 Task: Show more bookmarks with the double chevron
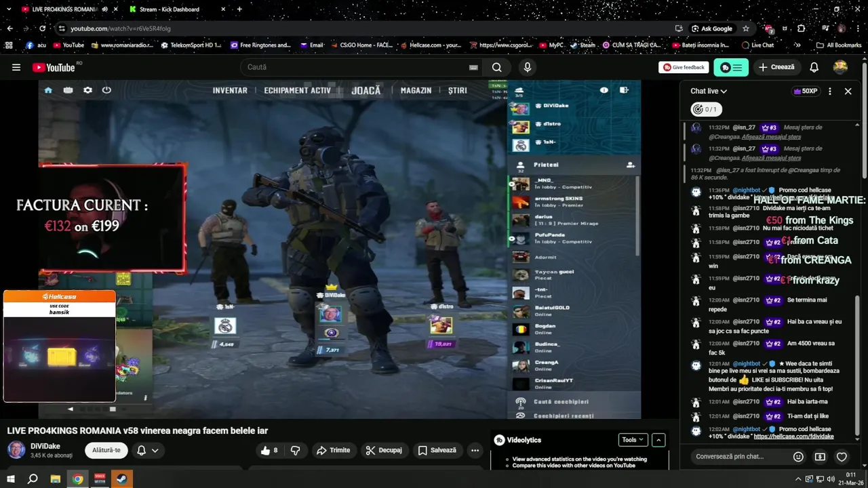[x=797, y=45]
